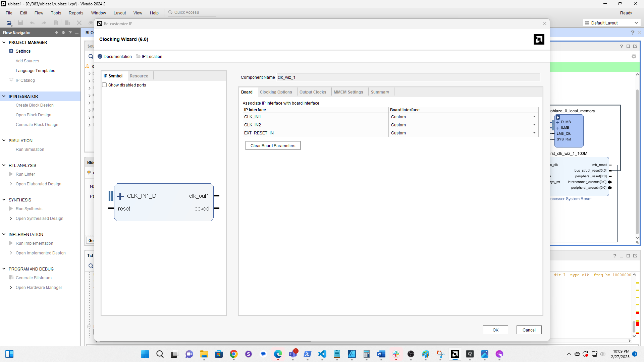Click the Component Name input field

[408, 77]
